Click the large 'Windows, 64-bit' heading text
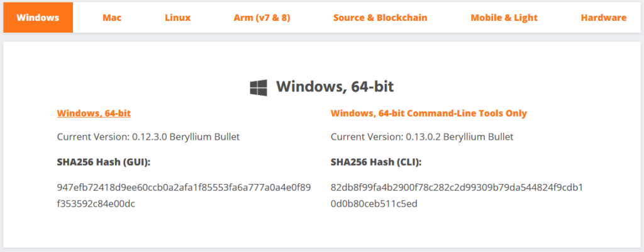This screenshot has height=252, width=644. (x=335, y=86)
